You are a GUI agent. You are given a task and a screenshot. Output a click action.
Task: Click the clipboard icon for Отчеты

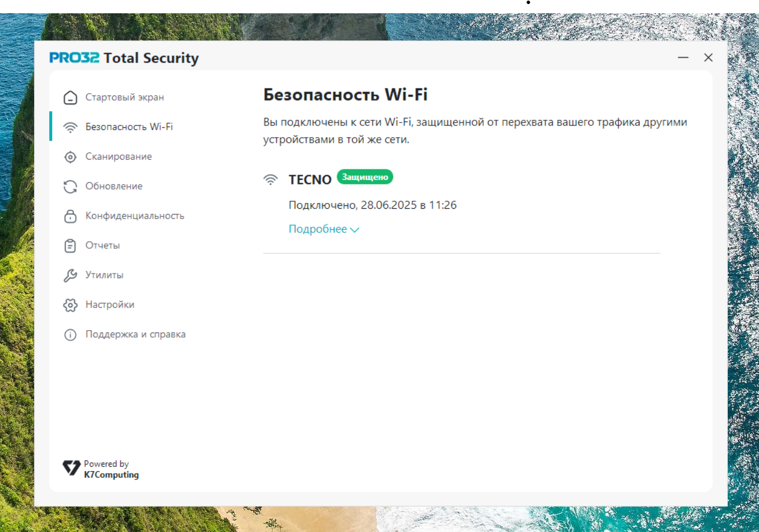pyautogui.click(x=70, y=246)
